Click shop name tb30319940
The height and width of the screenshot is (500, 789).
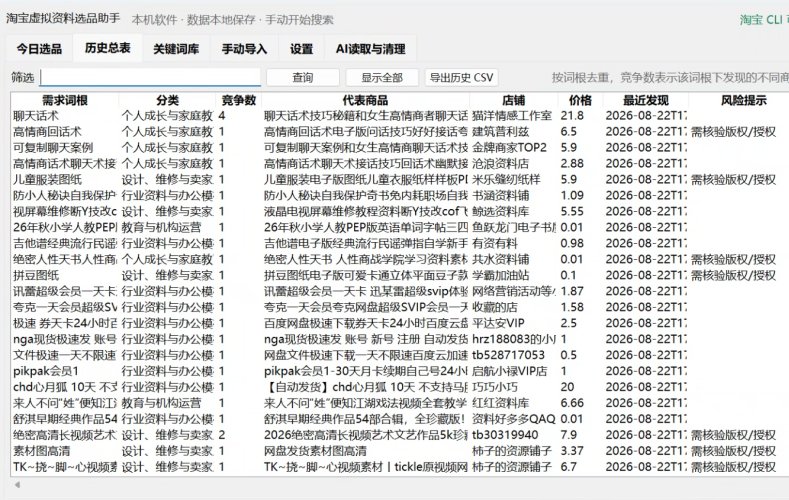505,435
